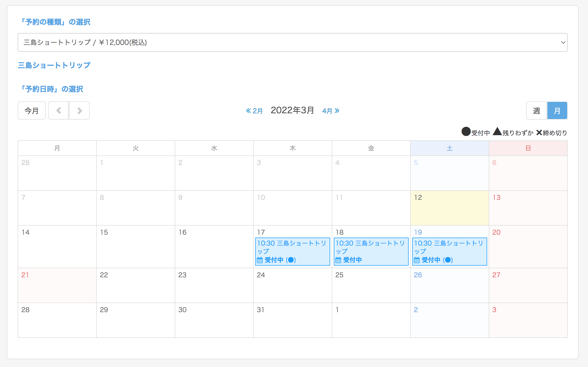
Task: Click the highlighted March 12 cell
Action: [x=449, y=208]
